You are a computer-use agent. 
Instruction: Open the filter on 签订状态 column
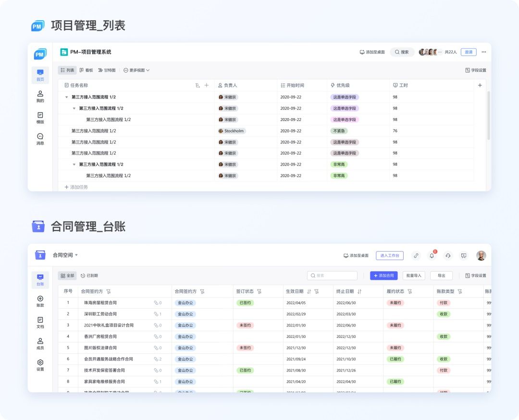[x=259, y=291]
